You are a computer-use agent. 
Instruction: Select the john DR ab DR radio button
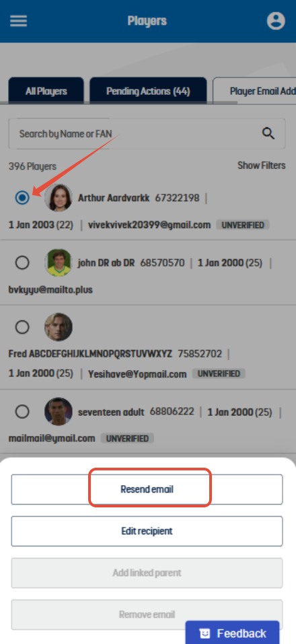(22, 263)
